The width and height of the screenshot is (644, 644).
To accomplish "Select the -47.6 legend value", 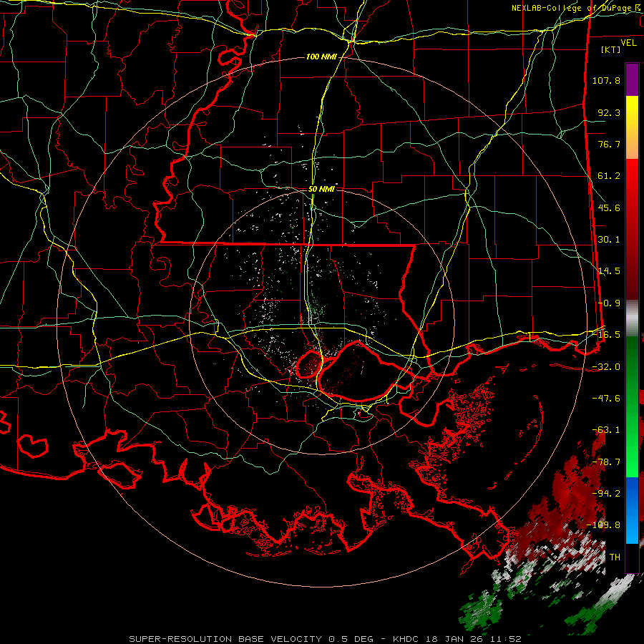I will tap(606, 399).
